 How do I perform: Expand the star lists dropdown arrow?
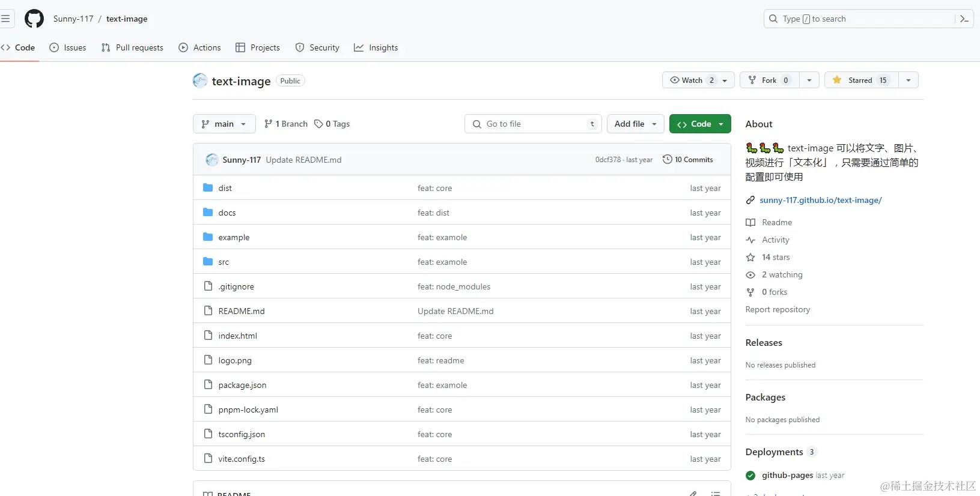coord(908,80)
